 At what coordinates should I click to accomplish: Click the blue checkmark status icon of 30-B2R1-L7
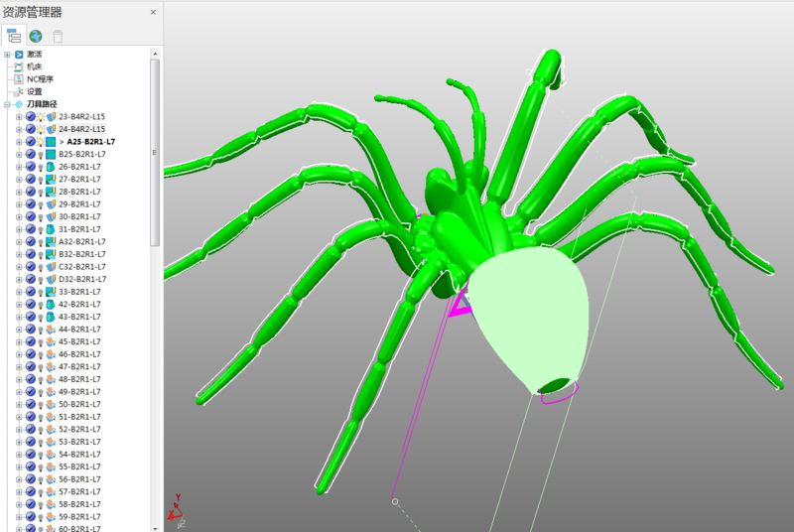click(31, 216)
